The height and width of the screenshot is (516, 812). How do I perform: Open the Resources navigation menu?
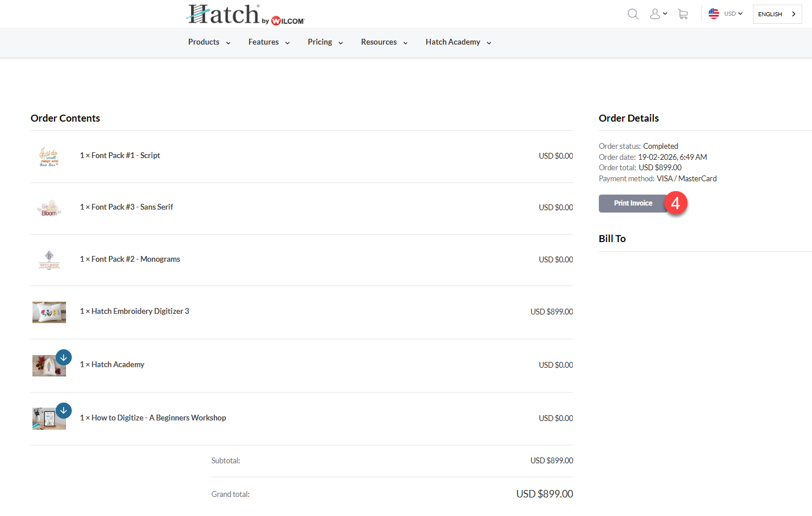(384, 42)
